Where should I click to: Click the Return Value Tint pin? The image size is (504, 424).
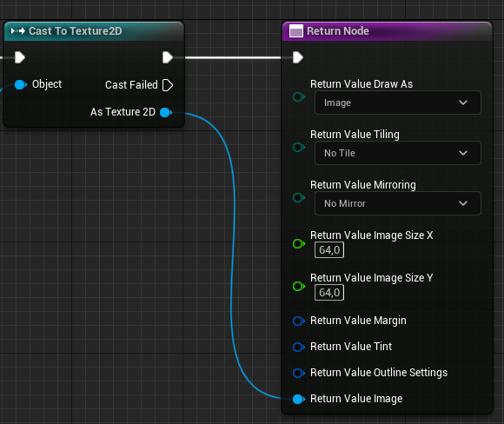[299, 347]
